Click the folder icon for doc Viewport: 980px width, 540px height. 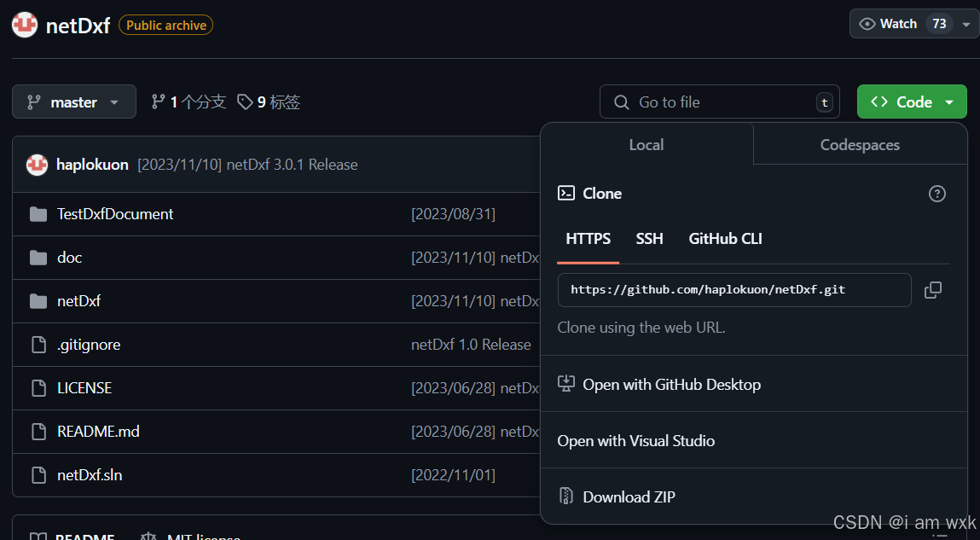pos(38,258)
